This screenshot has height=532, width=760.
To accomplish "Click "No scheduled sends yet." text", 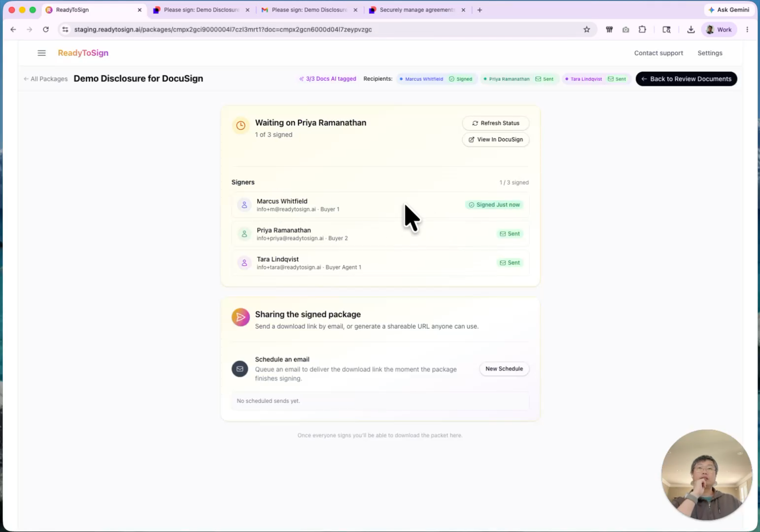I will 268,401.
